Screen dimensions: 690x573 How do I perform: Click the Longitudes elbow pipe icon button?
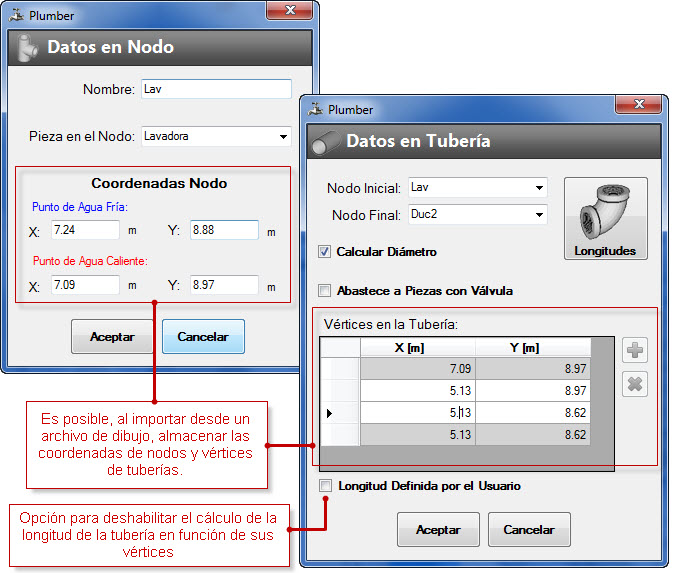[x=605, y=219]
